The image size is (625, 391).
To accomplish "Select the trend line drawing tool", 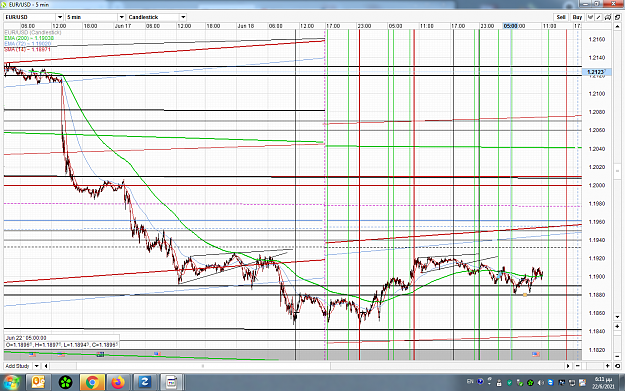I will [x=599, y=17].
